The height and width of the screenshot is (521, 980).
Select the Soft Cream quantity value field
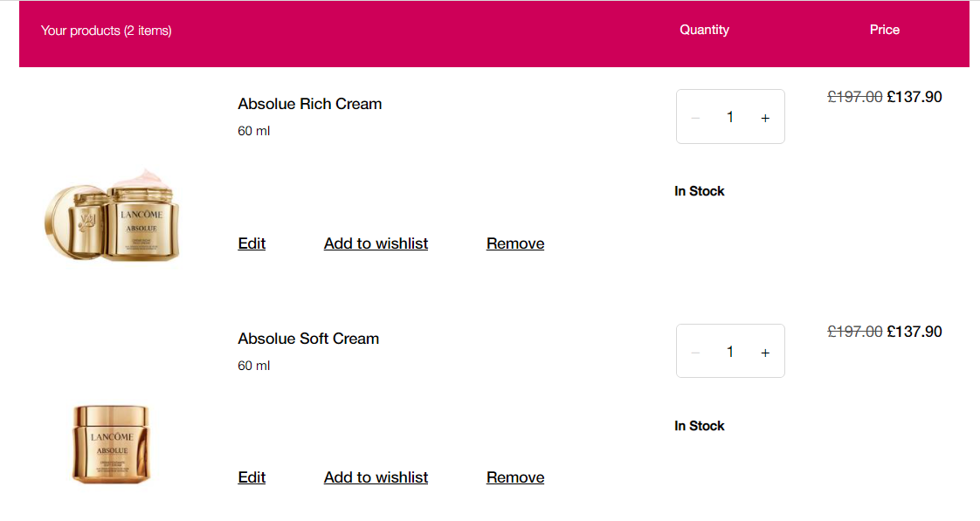[x=730, y=352]
